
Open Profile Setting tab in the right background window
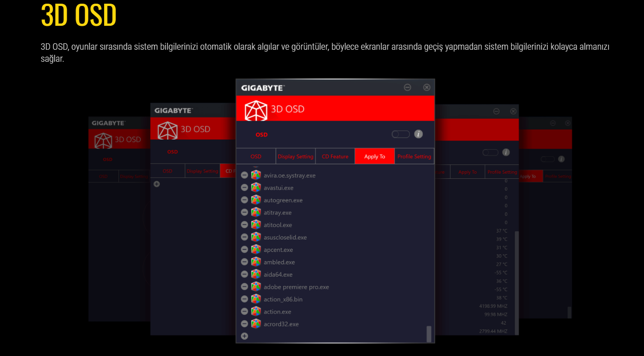502,172
